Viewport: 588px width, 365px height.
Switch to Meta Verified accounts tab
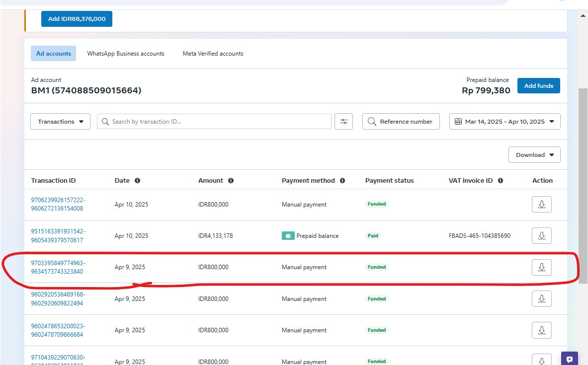(213, 54)
